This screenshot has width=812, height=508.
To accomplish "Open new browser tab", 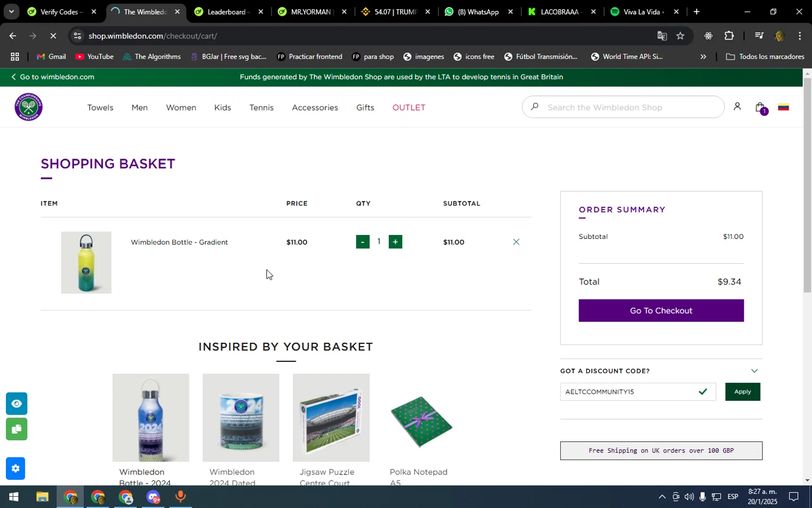I will point(697,11).
